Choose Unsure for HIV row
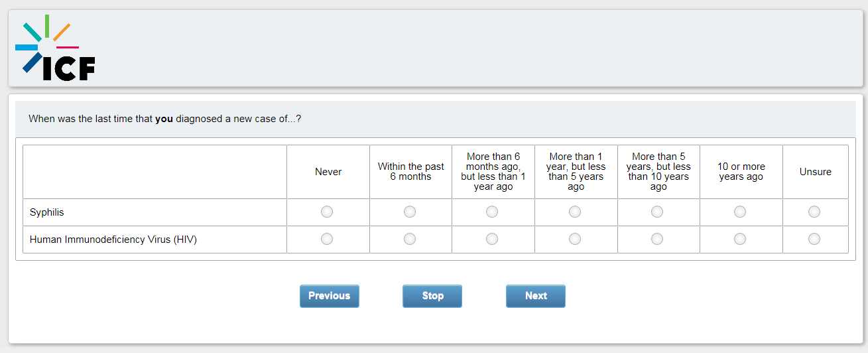 [x=814, y=239]
